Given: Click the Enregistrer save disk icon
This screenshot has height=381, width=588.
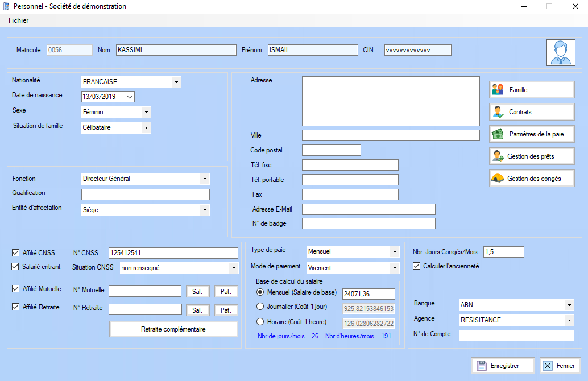Looking at the screenshot, I should click(x=481, y=366).
